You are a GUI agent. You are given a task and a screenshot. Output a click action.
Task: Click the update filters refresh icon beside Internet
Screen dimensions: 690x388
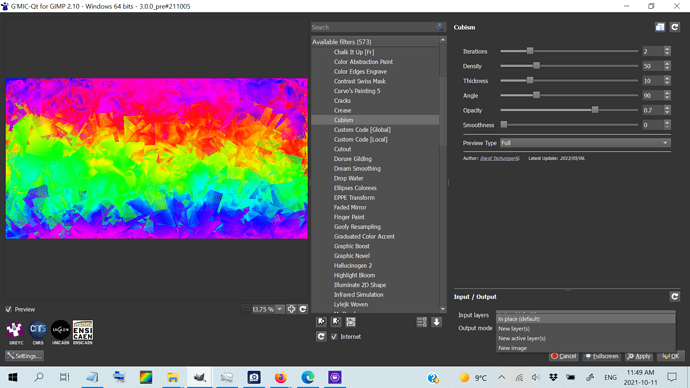[x=321, y=337]
